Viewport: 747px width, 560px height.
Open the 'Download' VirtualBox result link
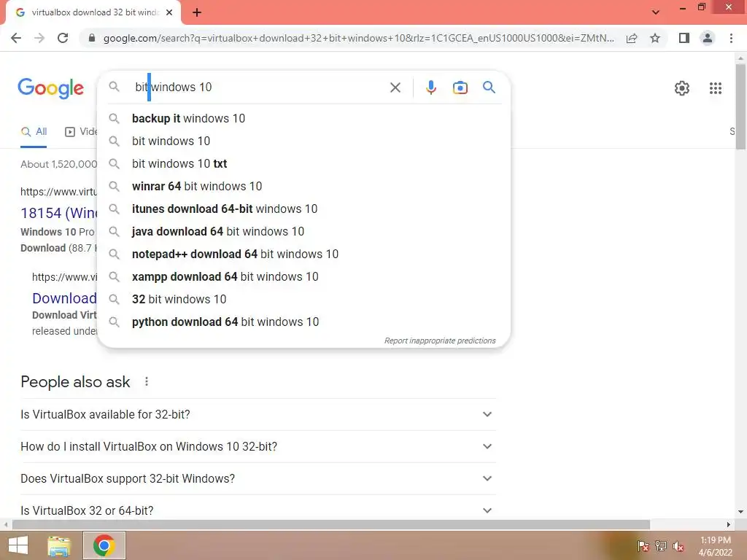[64, 298]
